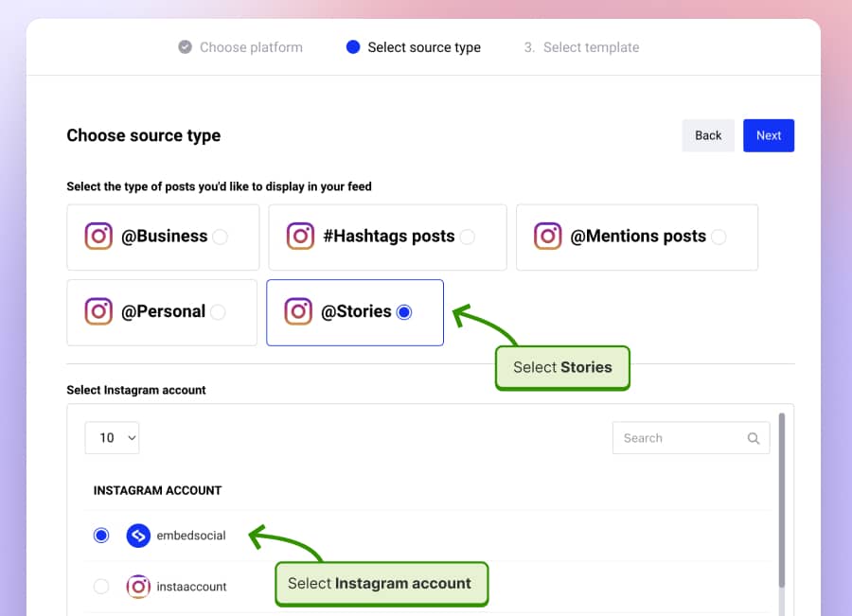Select the @Business radio button

point(220,237)
